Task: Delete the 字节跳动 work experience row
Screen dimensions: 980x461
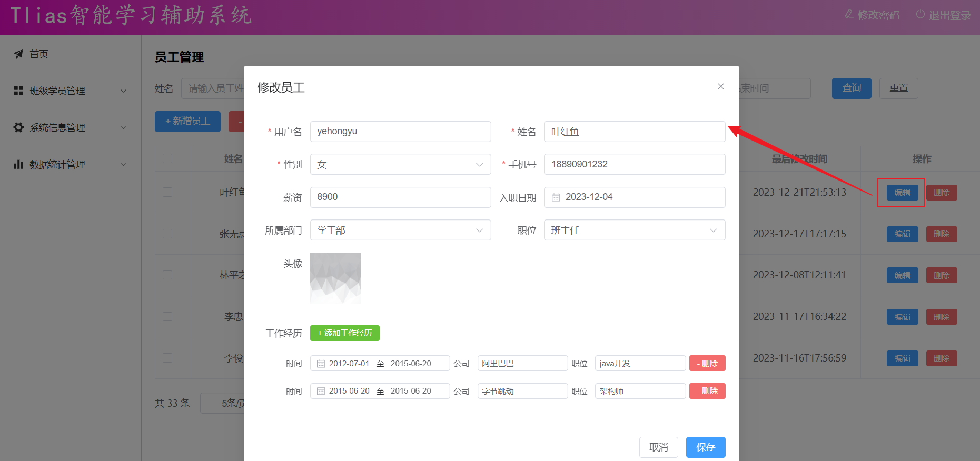Action: coord(707,391)
